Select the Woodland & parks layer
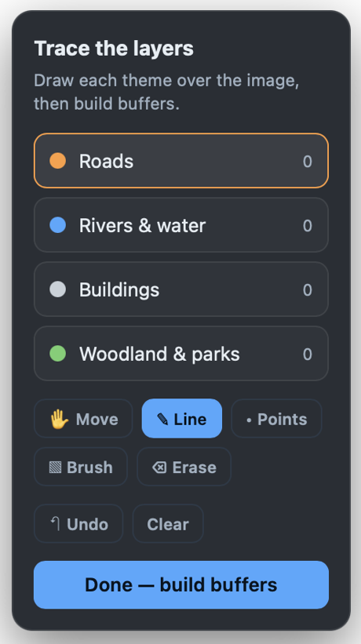Viewport: 361px width, 644px height. click(181, 354)
